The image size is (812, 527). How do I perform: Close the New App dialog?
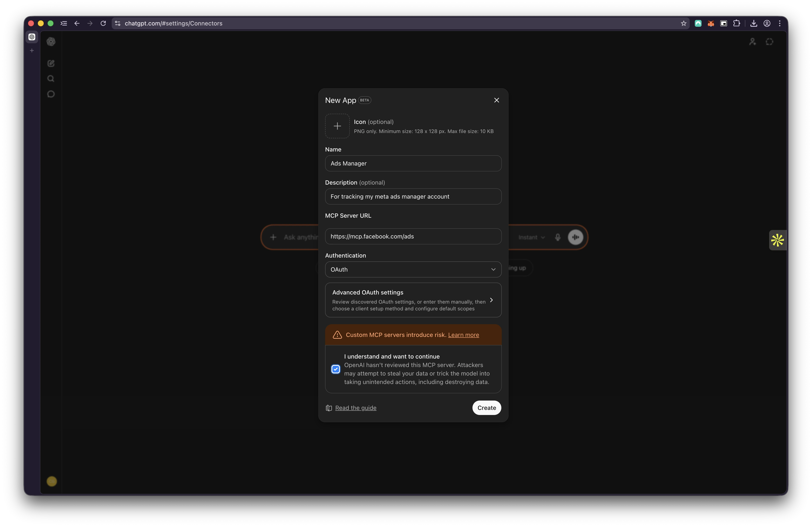coord(496,100)
